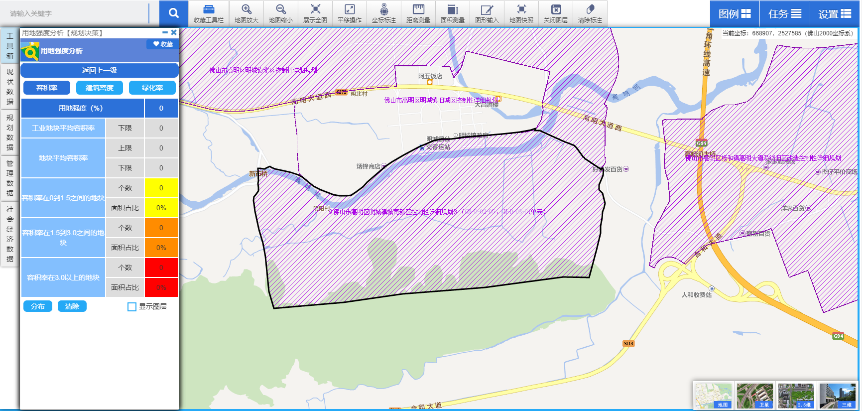Click the 工业地块平均容积率 row label
868x411 pixels.
coord(63,128)
